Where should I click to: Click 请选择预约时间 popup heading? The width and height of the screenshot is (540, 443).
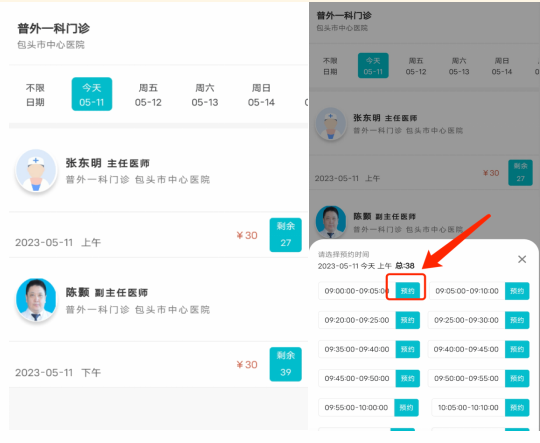[343, 255]
